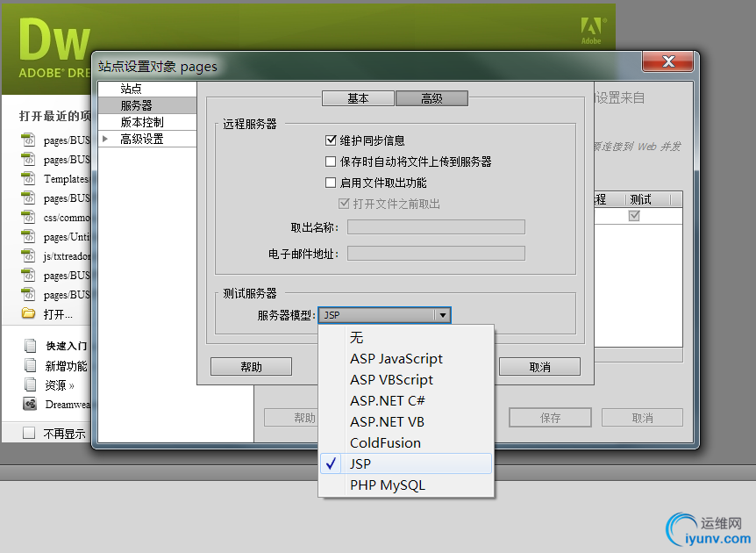756x553 pixels.
Task: Choose 无 from the server model list
Action: pos(406,337)
